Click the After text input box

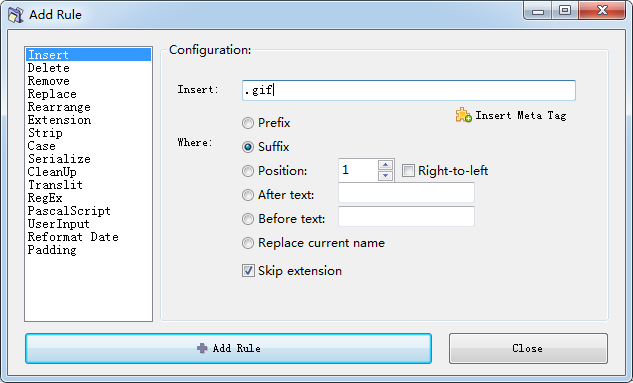coord(406,193)
